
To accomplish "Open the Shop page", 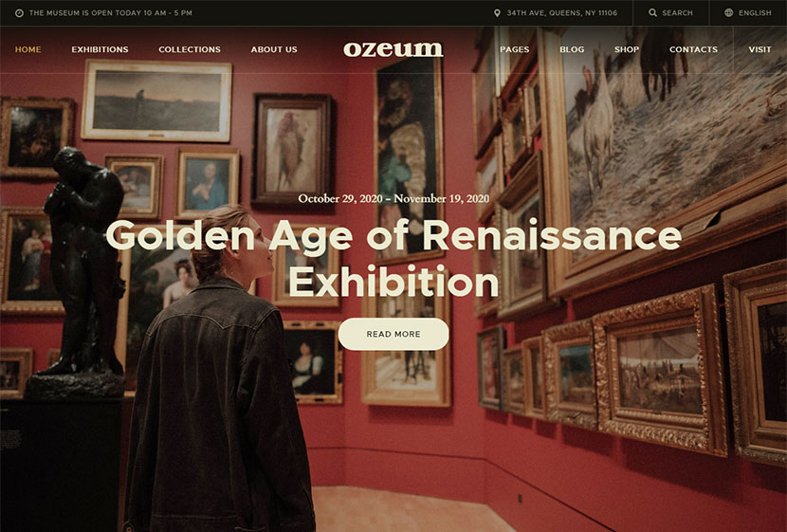I will click(627, 49).
